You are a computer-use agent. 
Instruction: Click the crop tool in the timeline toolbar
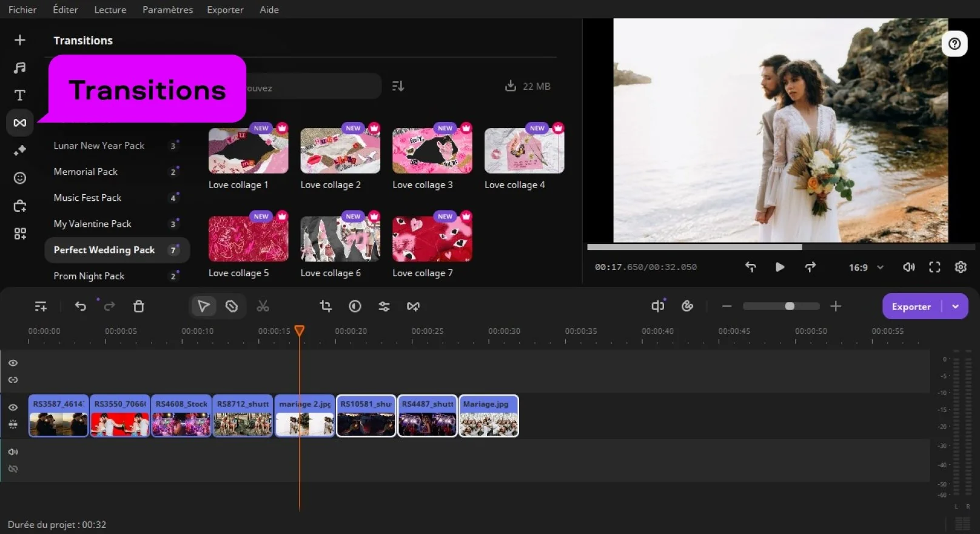[326, 306]
